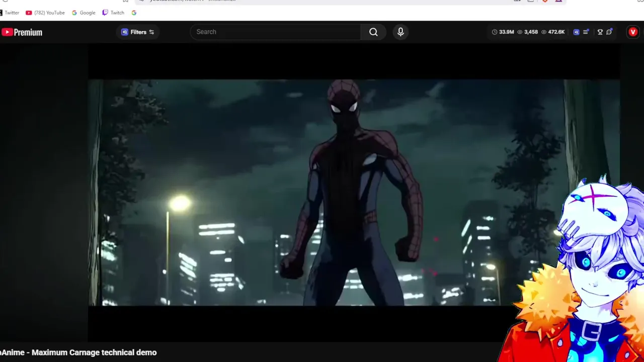644x362 pixels.
Task: Click inside the YouTube Search field
Action: pyautogui.click(x=276, y=32)
